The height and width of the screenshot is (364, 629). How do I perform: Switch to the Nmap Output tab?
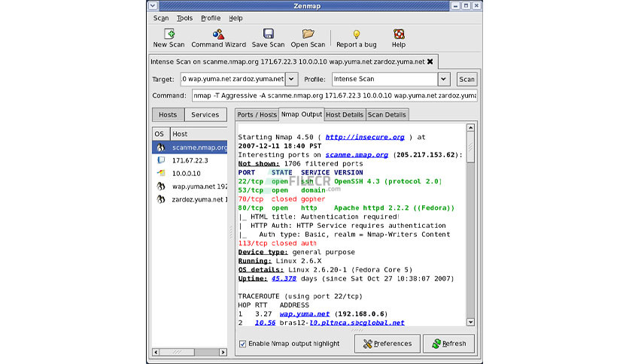(x=301, y=114)
